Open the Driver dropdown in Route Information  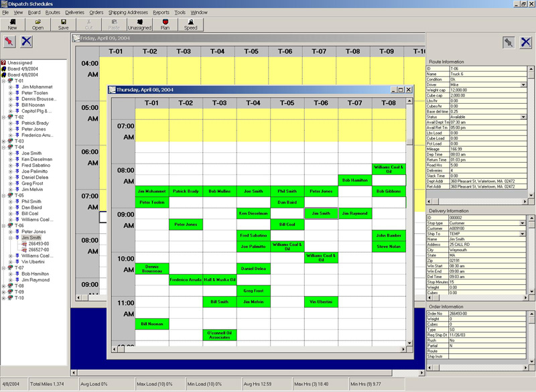point(523,84)
